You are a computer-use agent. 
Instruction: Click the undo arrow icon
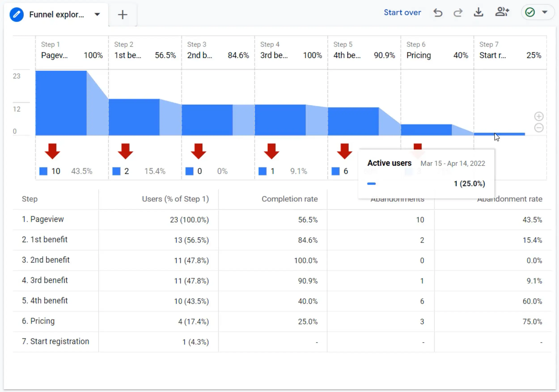438,13
